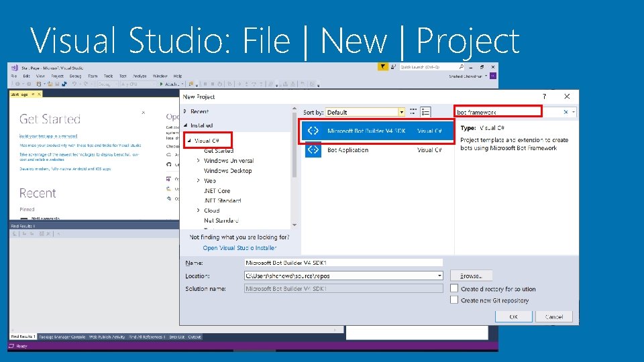
Task: Clear the bot framework search text
Action: click(x=566, y=112)
